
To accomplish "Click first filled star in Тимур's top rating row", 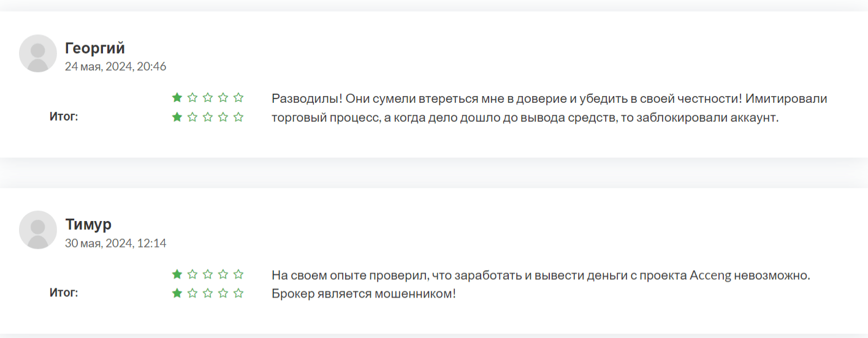I will (177, 274).
